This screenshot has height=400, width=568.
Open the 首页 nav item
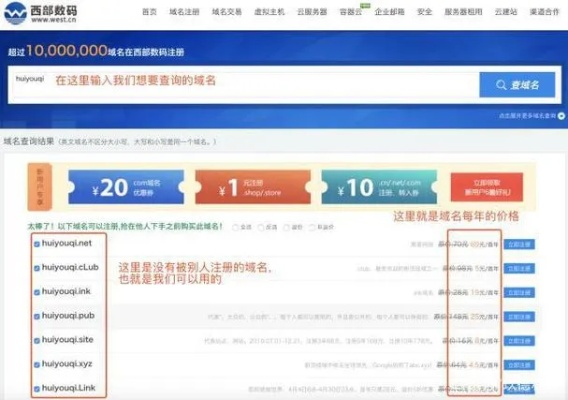tap(149, 12)
